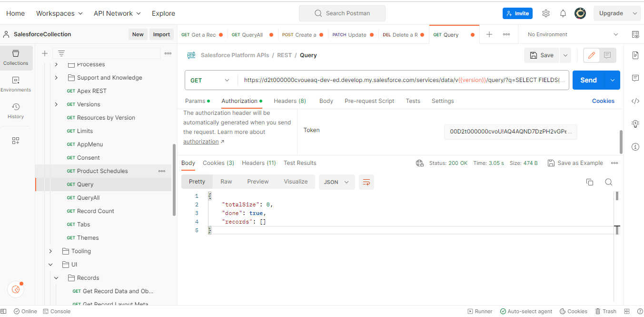Image resolution: width=644 pixels, height=317 pixels.
Task: Click the Send button
Action: tap(588, 80)
